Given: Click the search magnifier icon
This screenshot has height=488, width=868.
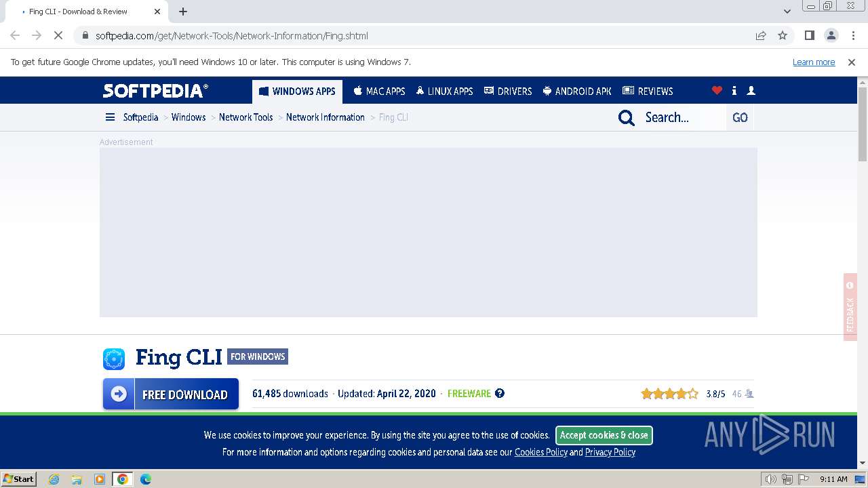Looking at the screenshot, I should pos(627,118).
